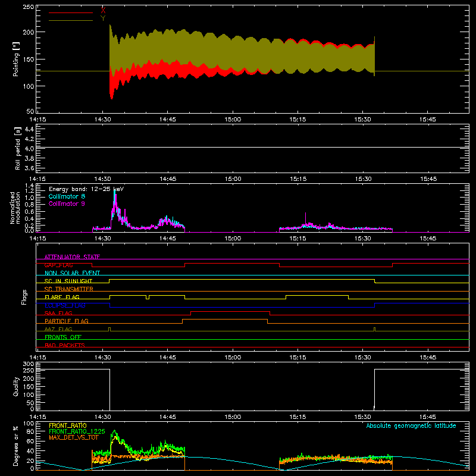476x476 pixels.
Task: Click the 'Pointing' y-axis title
Action: tap(16, 59)
